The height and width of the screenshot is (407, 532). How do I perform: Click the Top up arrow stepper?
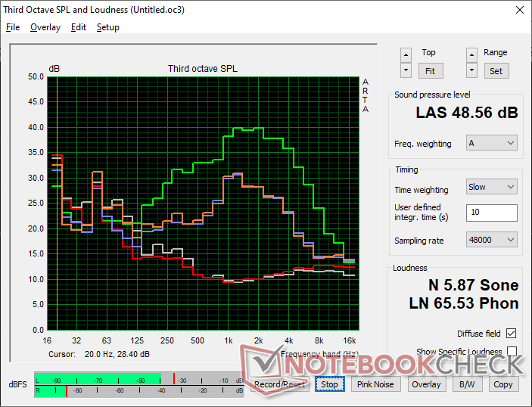(406, 55)
